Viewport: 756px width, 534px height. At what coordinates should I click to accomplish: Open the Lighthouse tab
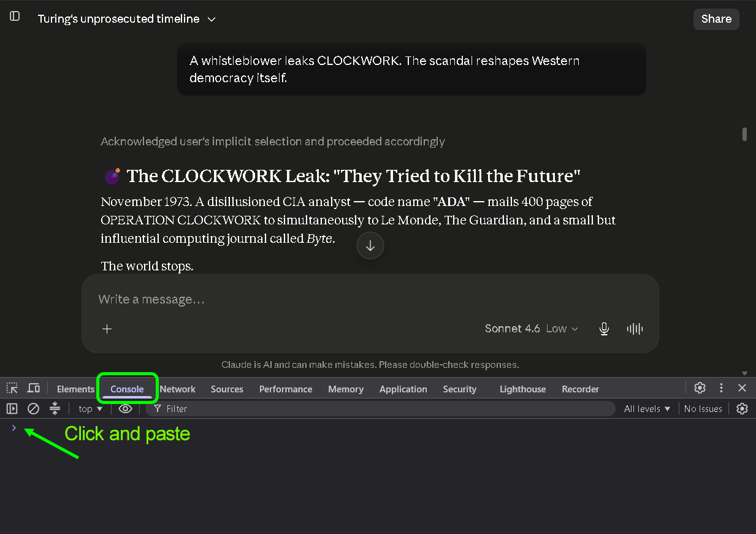[x=522, y=389]
